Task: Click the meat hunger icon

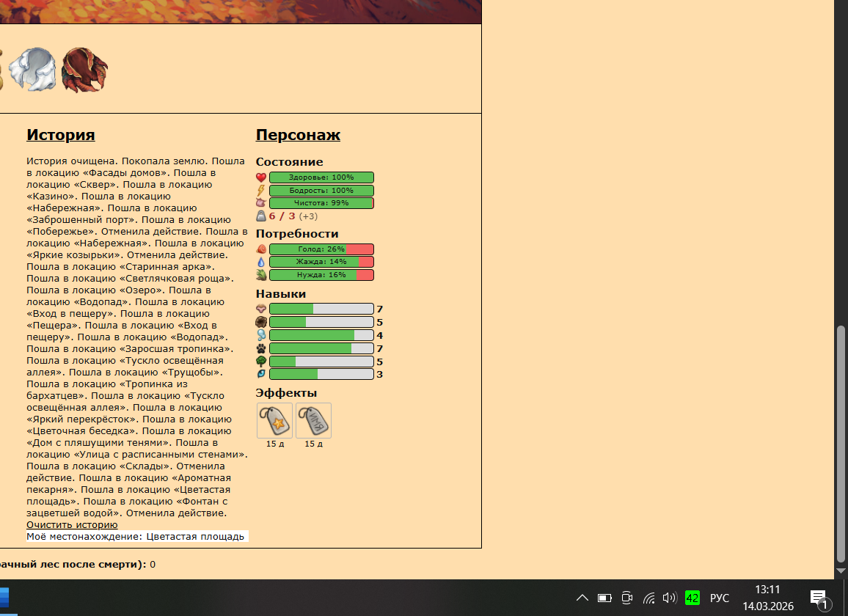Action: [x=261, y=249]
